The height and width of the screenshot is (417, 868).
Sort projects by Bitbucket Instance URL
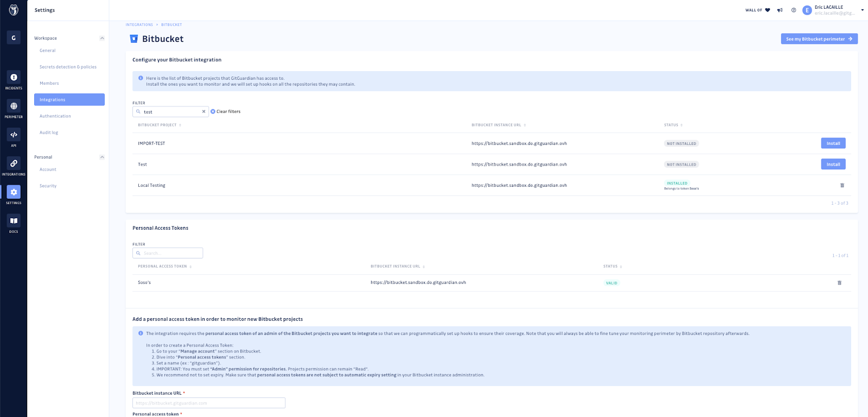pyautogui.click(x=499, y=125)
